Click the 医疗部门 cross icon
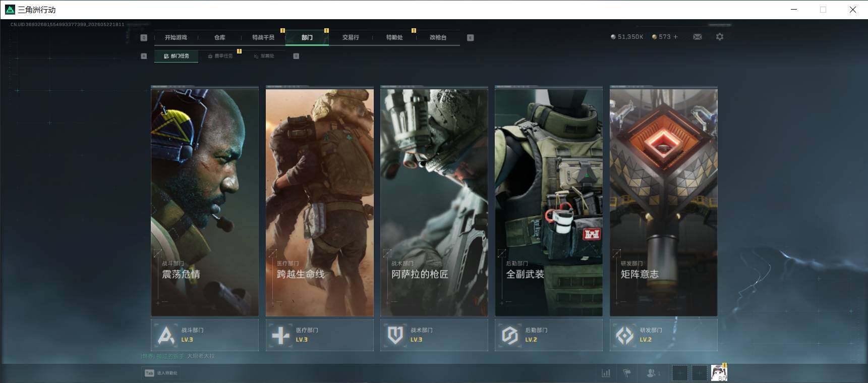This screenshot has width=868, height=383. click(280, 335)
